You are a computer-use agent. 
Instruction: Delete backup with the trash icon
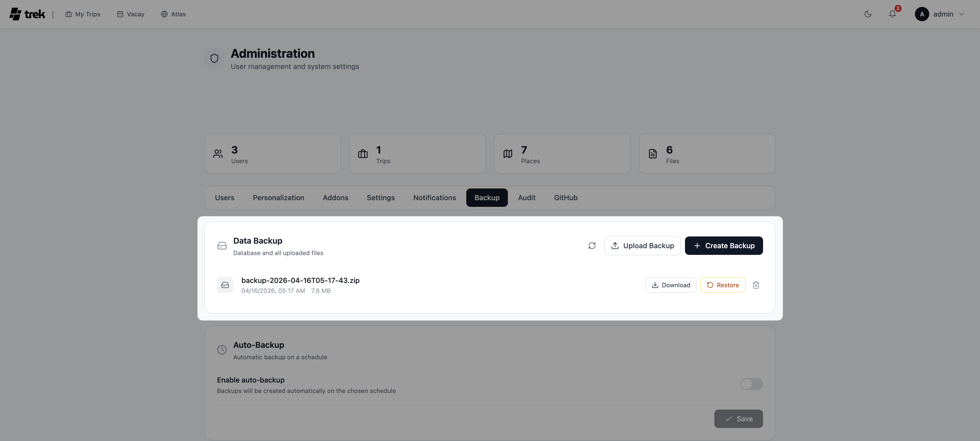755,285
